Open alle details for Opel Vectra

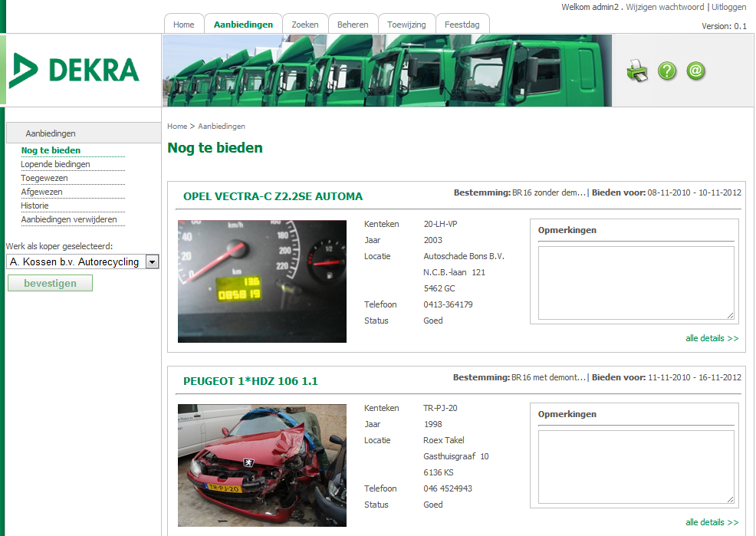712,338
